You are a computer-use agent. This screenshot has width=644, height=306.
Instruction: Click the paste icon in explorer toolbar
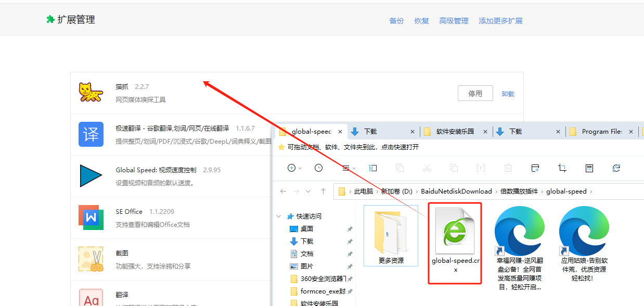[x=454, y=168]
